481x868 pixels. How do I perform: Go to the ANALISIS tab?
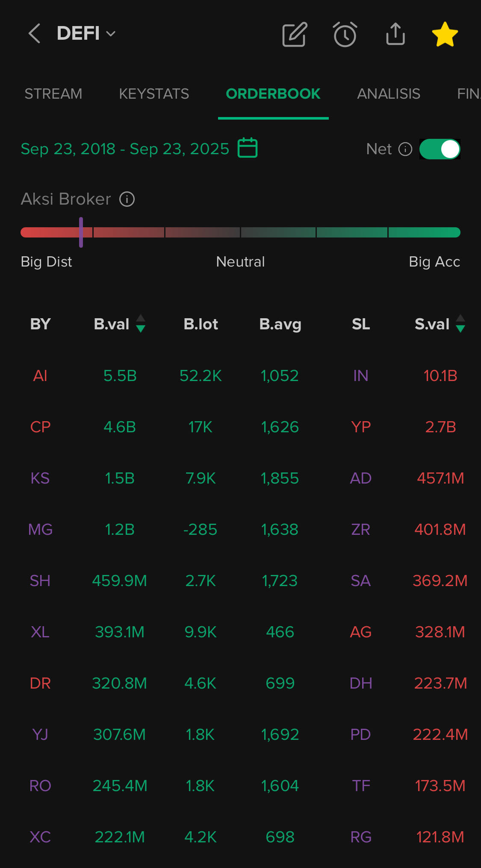point(389,94)
